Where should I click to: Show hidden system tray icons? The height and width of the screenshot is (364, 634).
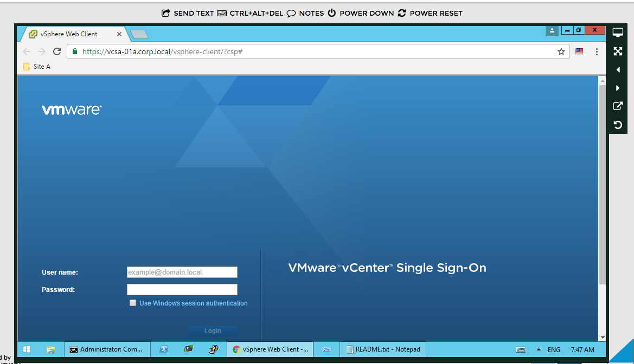(539, 350)
